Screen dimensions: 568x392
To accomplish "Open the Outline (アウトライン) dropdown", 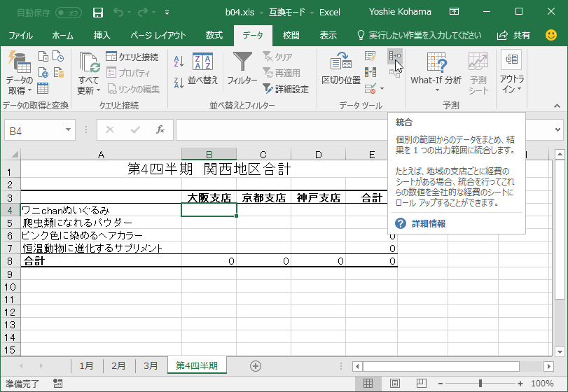I will 511,72.
